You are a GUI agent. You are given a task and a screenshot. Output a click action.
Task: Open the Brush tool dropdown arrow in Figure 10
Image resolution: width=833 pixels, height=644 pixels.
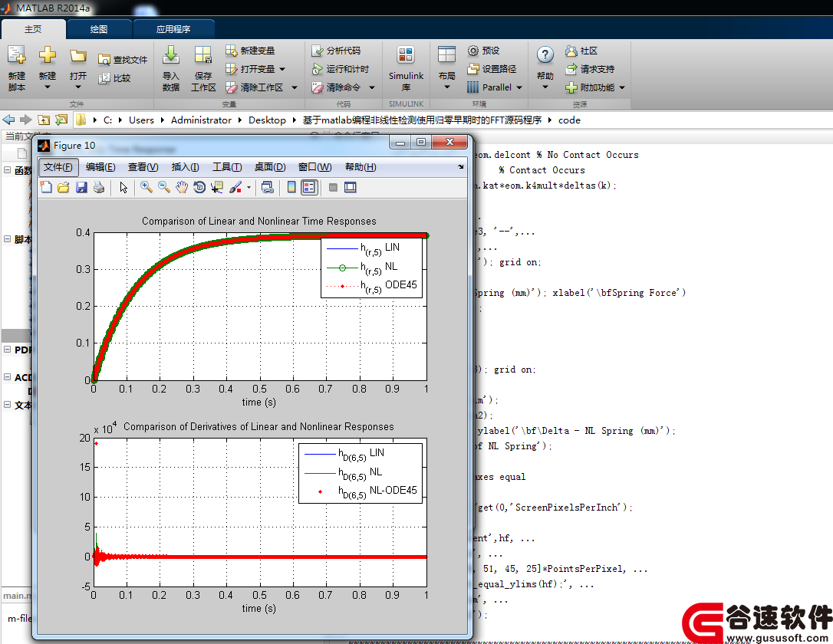point(249,187)
